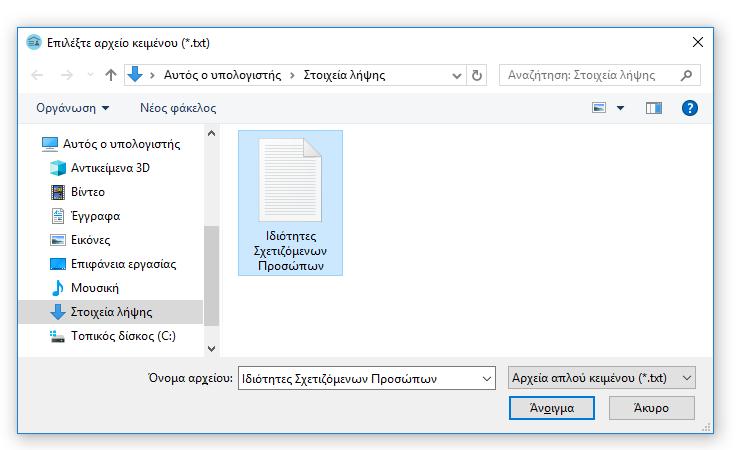Select 'Στοιχεία λήψης' in address path
Screen dimensions: 739x450
point(344,75)
